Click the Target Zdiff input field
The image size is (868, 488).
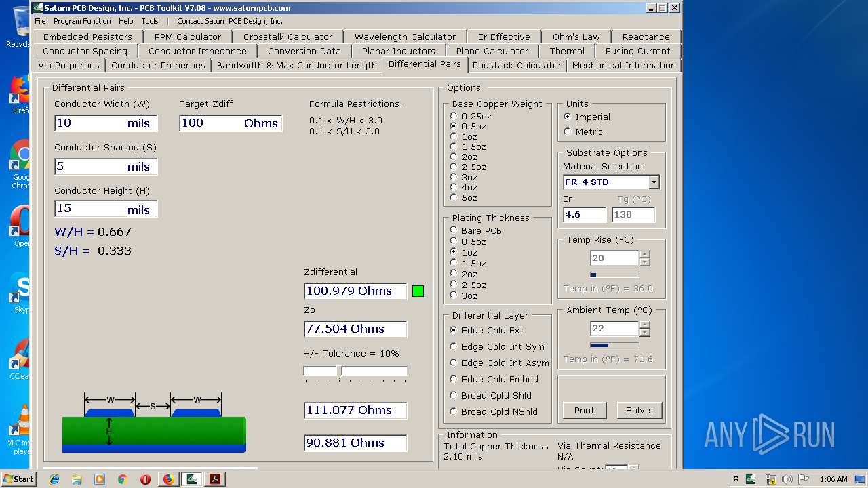(231, 123)
